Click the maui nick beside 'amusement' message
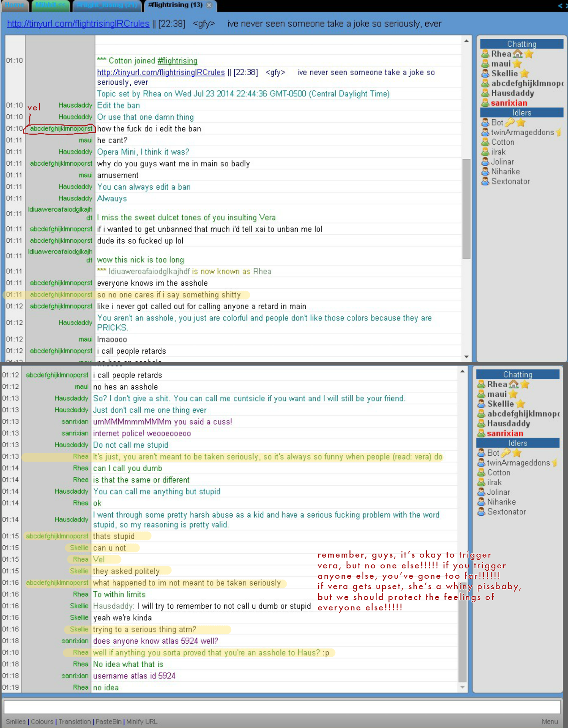 tap(86, 175)
